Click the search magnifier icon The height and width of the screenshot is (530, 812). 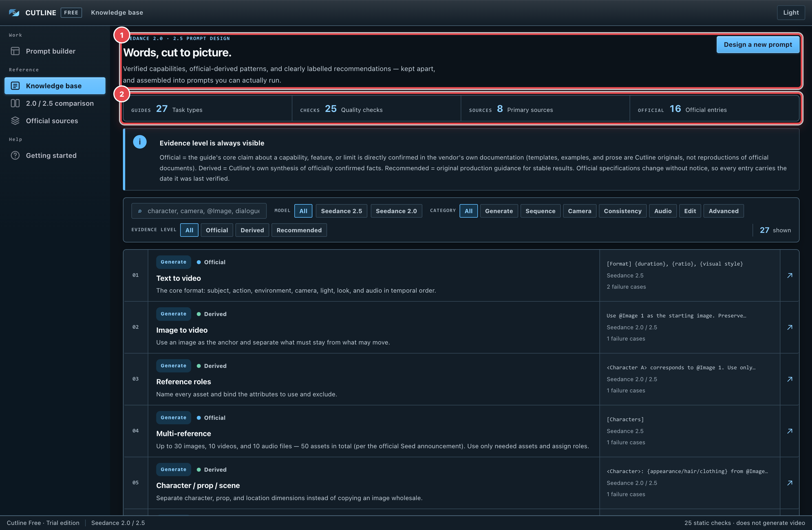[x=140, y=211]
